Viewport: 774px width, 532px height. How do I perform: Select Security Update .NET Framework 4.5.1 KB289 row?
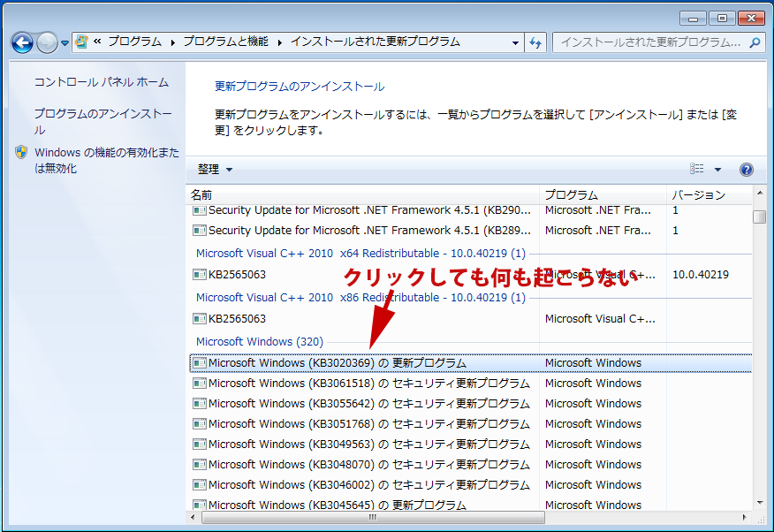[x=471, y=231]
